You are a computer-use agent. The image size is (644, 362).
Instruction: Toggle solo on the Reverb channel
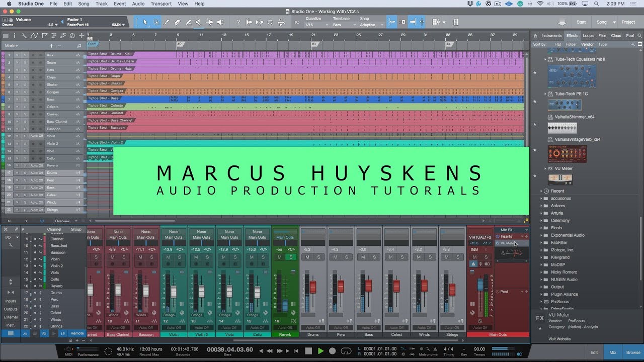[x=290, y=257]
